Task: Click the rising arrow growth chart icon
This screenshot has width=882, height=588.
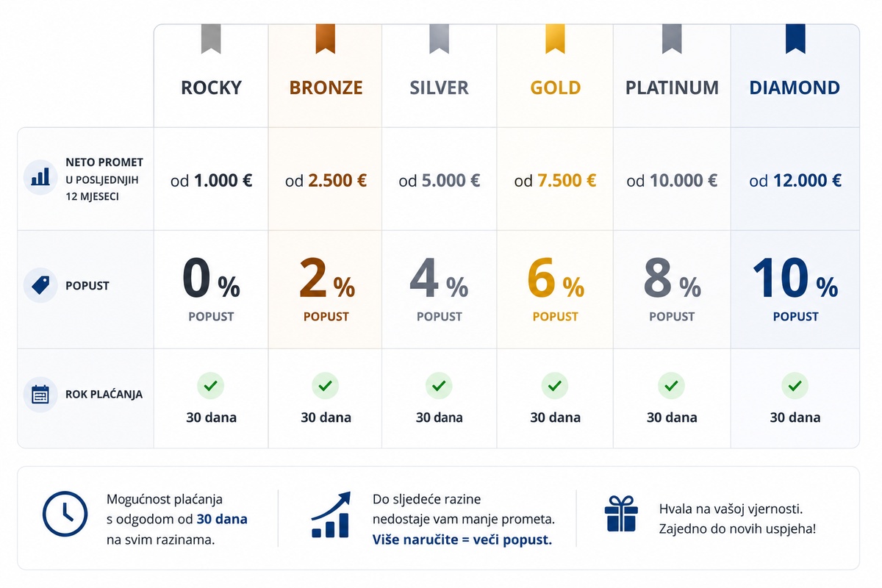Action: tap(331, 514)
